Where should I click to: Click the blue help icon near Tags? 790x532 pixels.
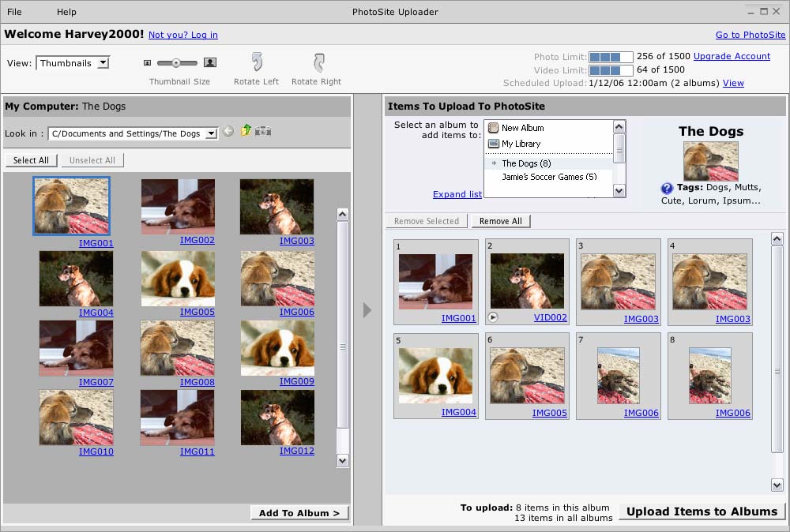[667, 188]
